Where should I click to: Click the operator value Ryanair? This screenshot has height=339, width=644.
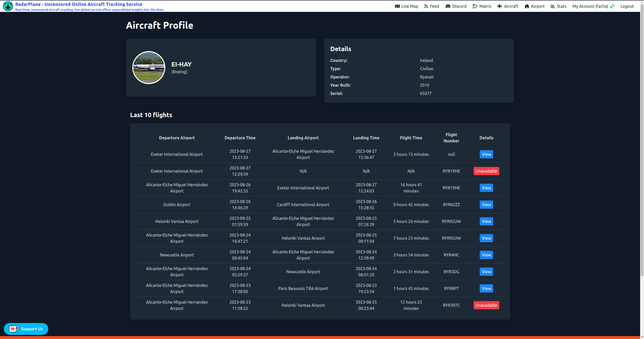(x=427, y=77)
